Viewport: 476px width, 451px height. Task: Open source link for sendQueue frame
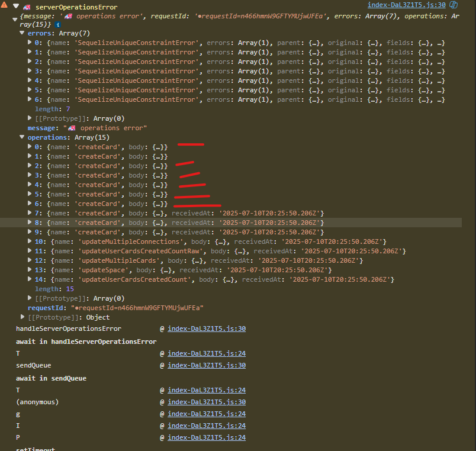tap(206, 366)
